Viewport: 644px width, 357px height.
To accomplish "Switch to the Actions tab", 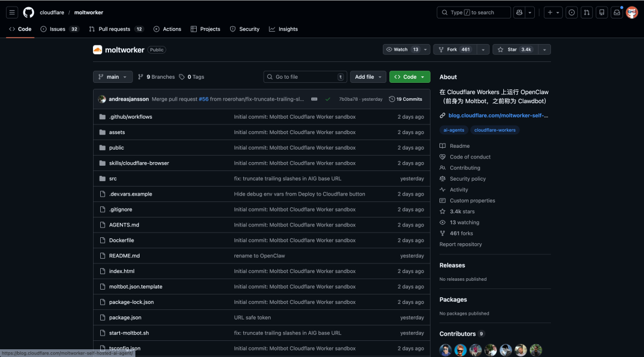I will tap(167, 29).
